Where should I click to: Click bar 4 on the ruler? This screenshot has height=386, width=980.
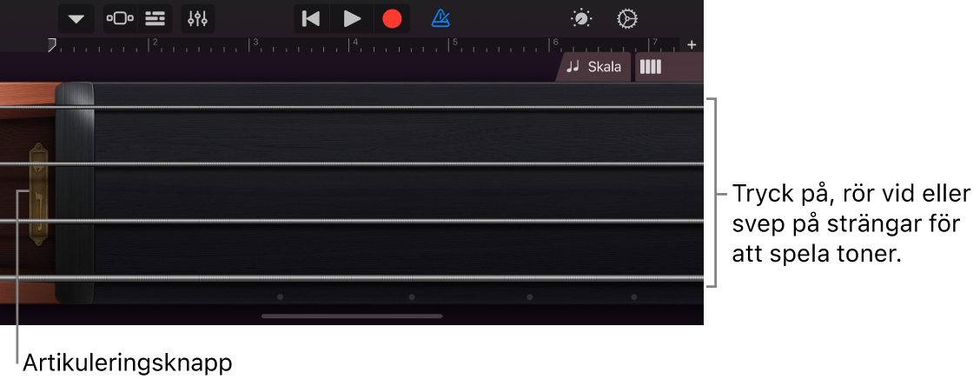354,44
